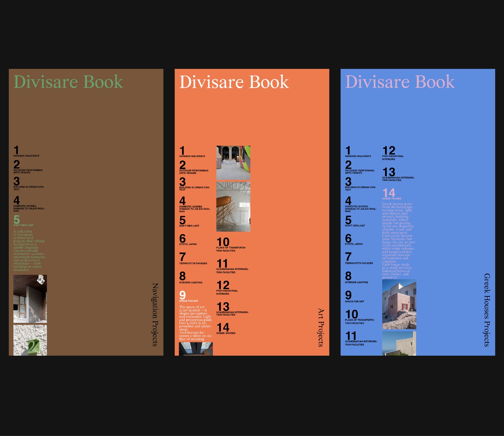
Task: Select "1 Hanging Walkways" on the brown poster
Action: click(26, 151)
